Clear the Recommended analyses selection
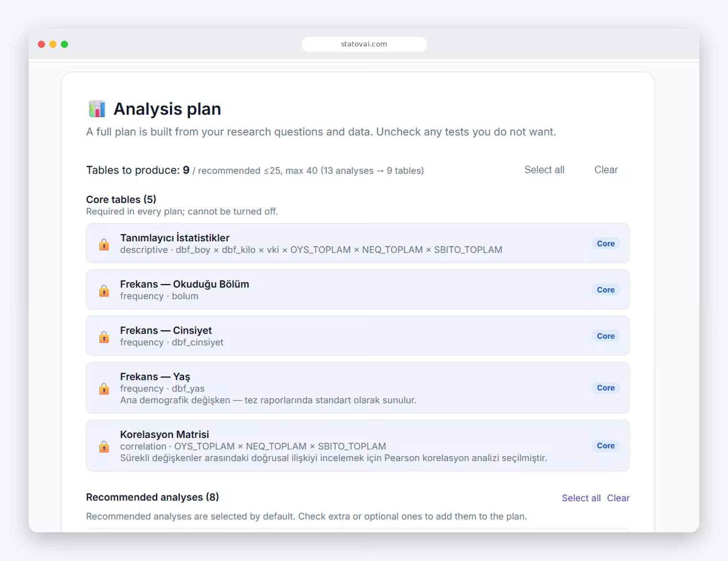Viewport: 728px width, 561px height. click(x=618, y=498)
